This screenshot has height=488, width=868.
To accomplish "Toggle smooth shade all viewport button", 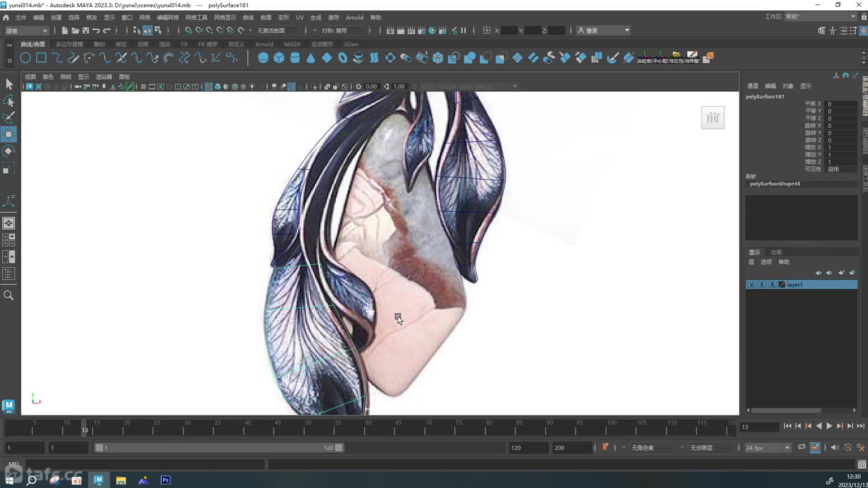I will coord(217,86).
